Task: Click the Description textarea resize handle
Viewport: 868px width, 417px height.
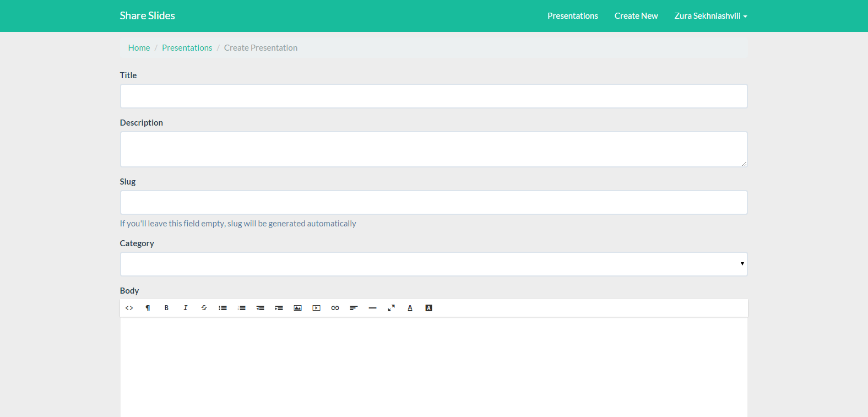Action: [x=744, y=164]
